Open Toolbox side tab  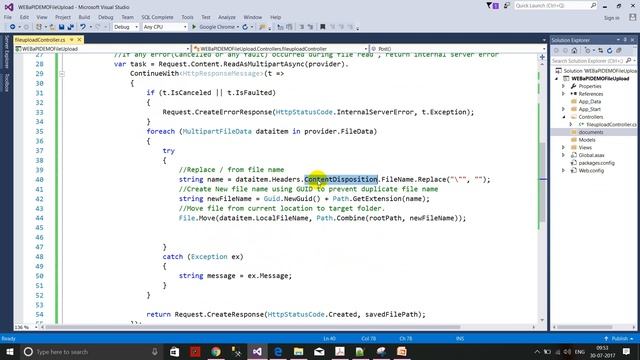7,82
